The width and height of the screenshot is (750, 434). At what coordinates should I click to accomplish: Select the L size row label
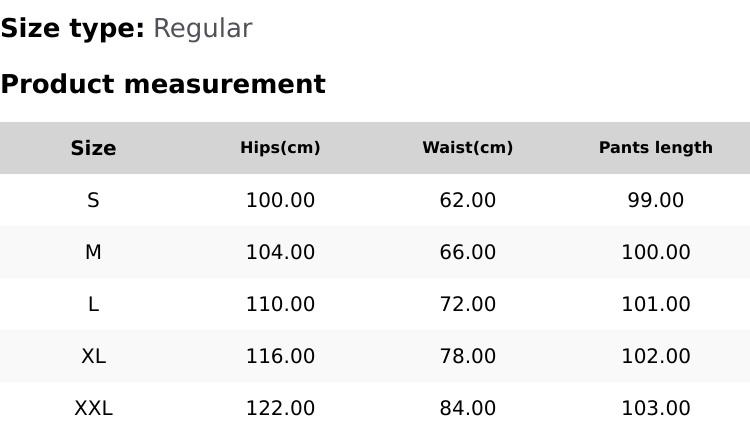click(93, 305)
